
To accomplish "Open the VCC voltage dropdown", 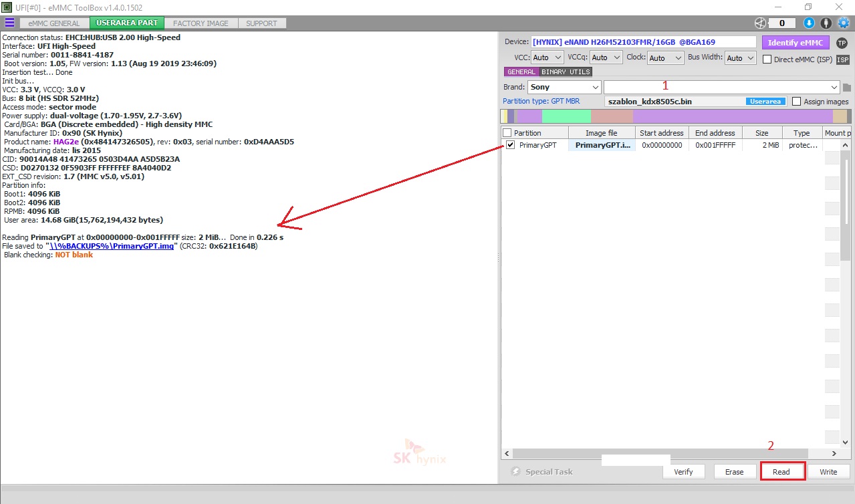I will pos(548,58).
